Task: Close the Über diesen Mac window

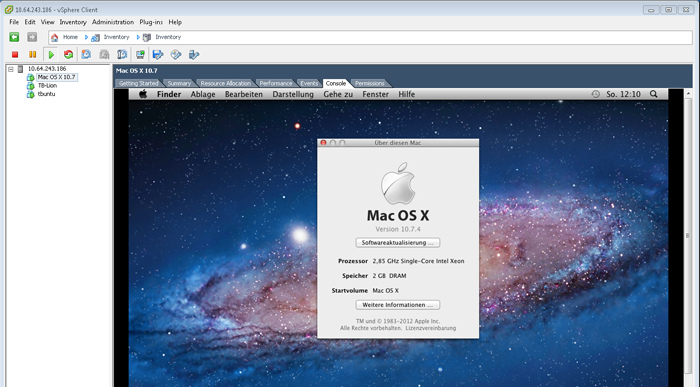Action: click(x=323, y=143)
